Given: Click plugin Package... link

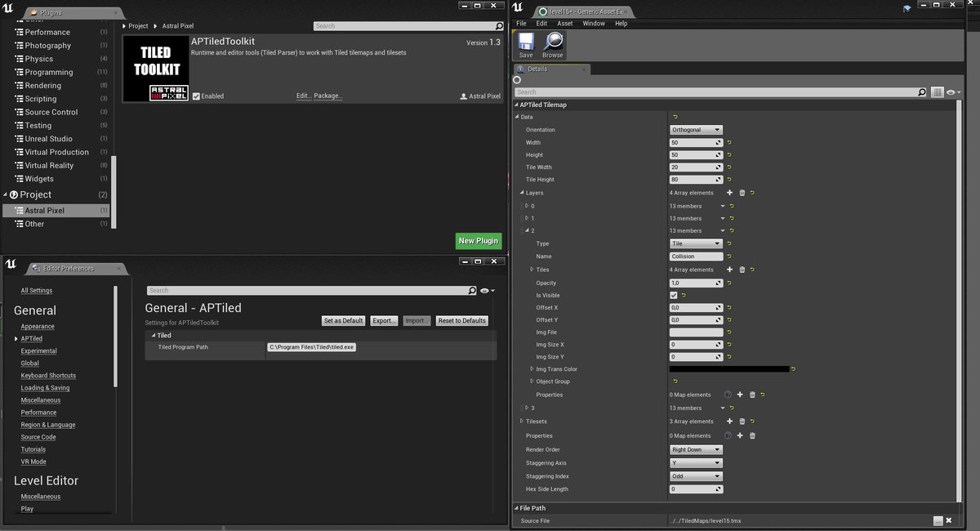Looking at the screenshot, I should coord(328,96).
